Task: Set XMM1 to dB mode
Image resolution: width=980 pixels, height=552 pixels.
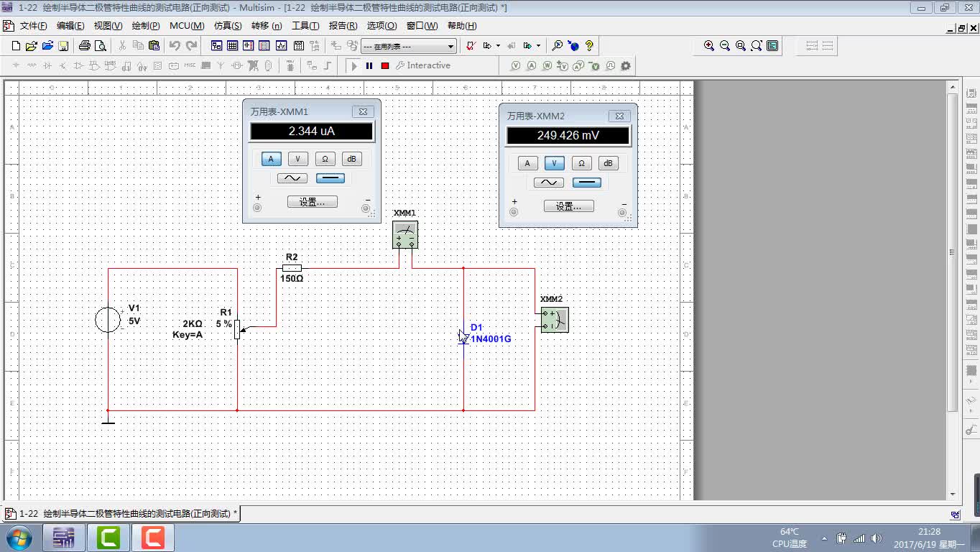Action: [x=351, y=159]
